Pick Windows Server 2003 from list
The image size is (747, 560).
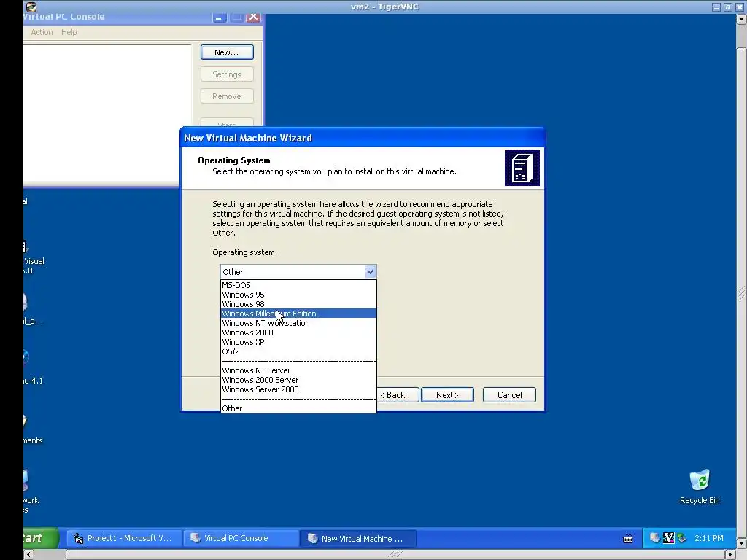[x=298, y=389]
